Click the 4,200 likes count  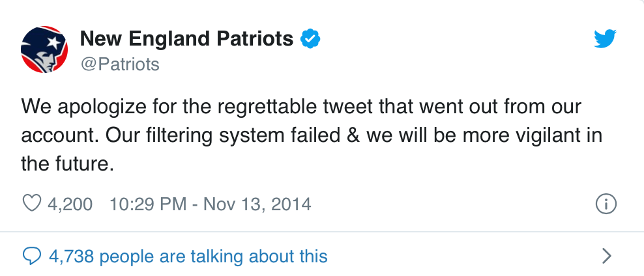coord(70,204)
